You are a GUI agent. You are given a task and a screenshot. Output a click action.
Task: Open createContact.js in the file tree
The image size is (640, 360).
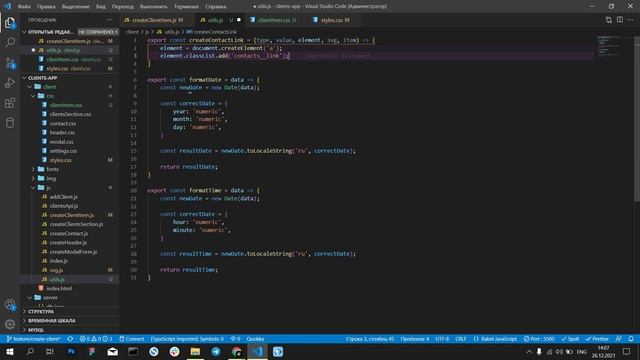pos(70,233)
